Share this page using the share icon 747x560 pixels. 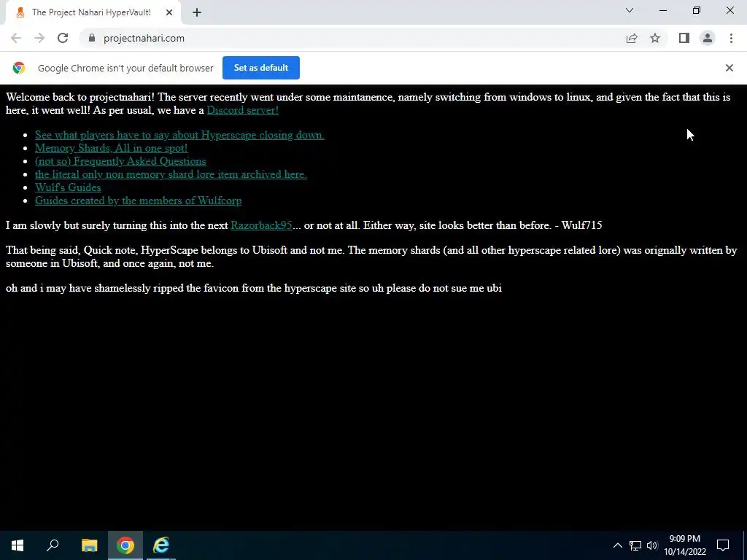632,38
